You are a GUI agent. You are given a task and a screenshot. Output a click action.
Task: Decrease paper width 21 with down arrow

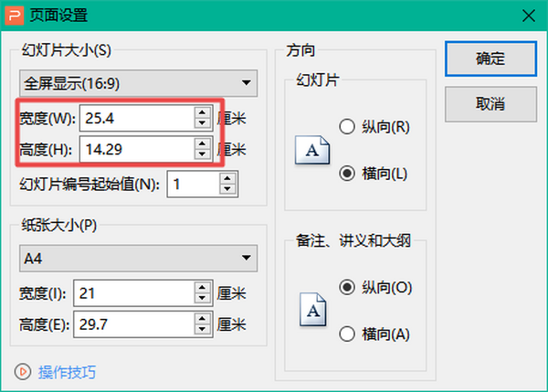203,298
